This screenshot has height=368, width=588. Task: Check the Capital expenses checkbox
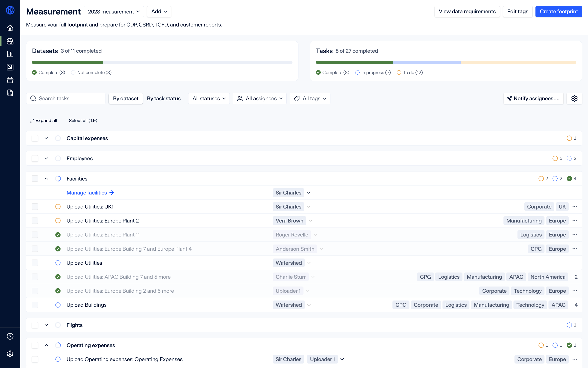[35, 138]
